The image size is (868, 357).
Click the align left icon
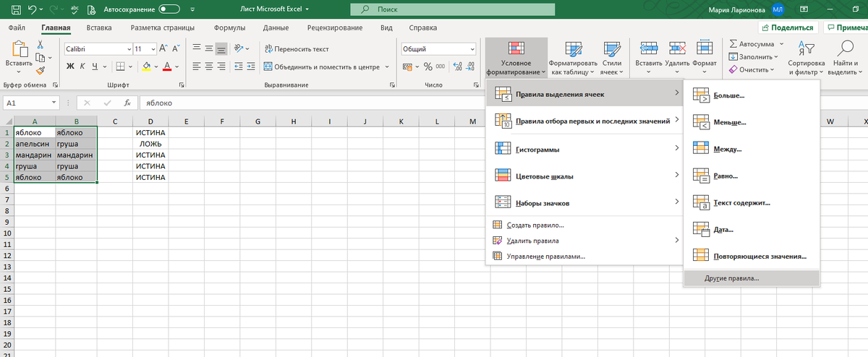point(197,66)
